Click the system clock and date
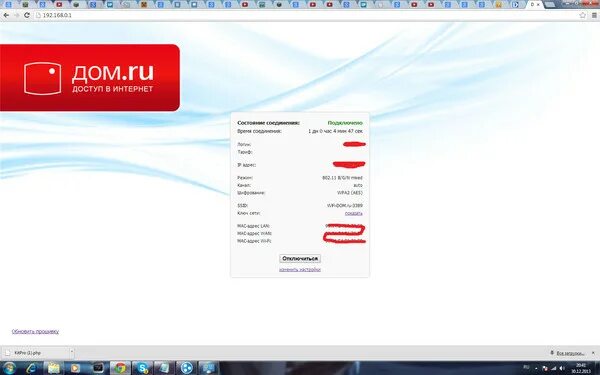This screenshot has width=600, height=375. pos(580,368)
